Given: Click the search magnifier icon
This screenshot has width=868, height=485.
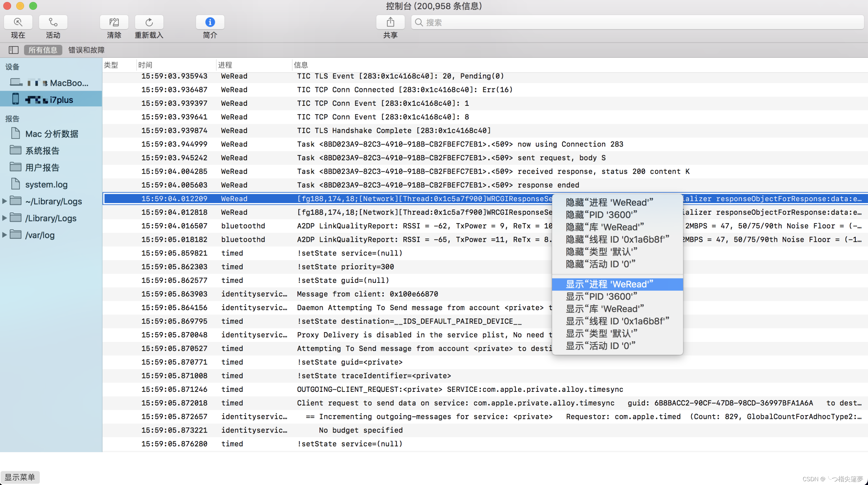Looking at the screenshot, I should point(419,22).
